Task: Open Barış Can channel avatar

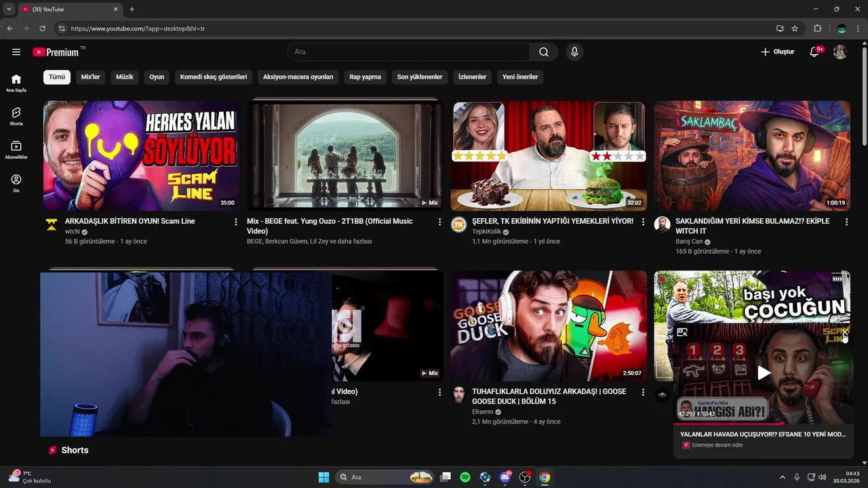Action: point(662,225)
